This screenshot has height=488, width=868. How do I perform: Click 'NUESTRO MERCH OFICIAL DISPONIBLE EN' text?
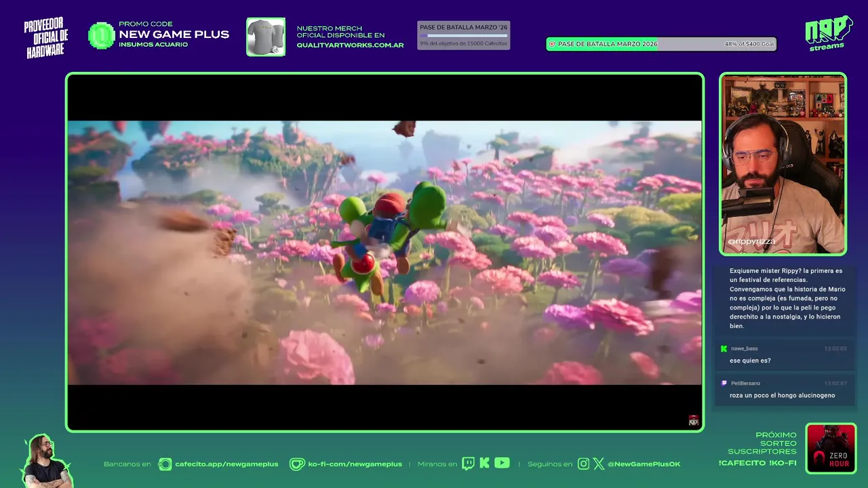click(340, 32)
